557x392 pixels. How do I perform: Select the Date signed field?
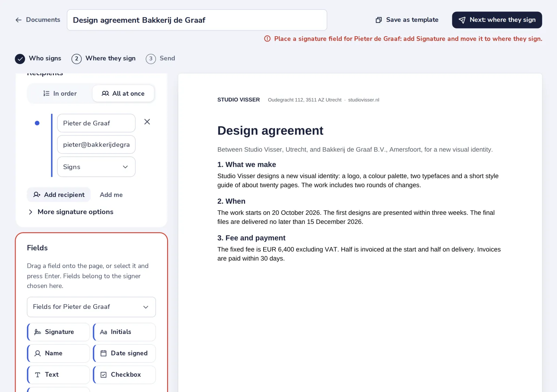pos(124,353)
